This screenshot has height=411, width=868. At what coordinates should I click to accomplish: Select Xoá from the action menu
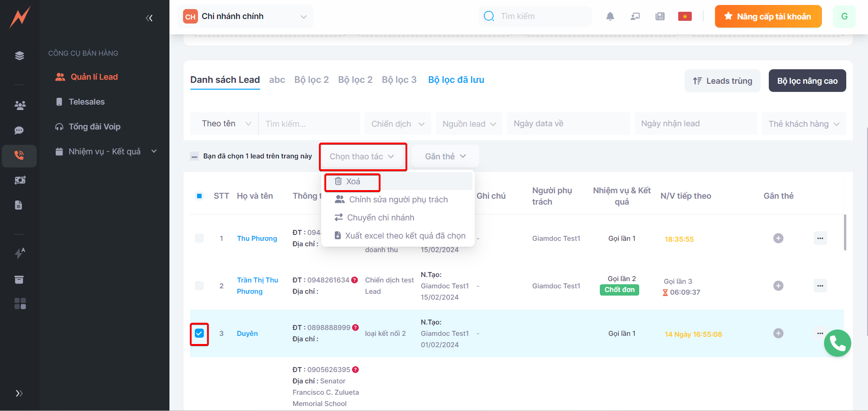coord(352,182)
